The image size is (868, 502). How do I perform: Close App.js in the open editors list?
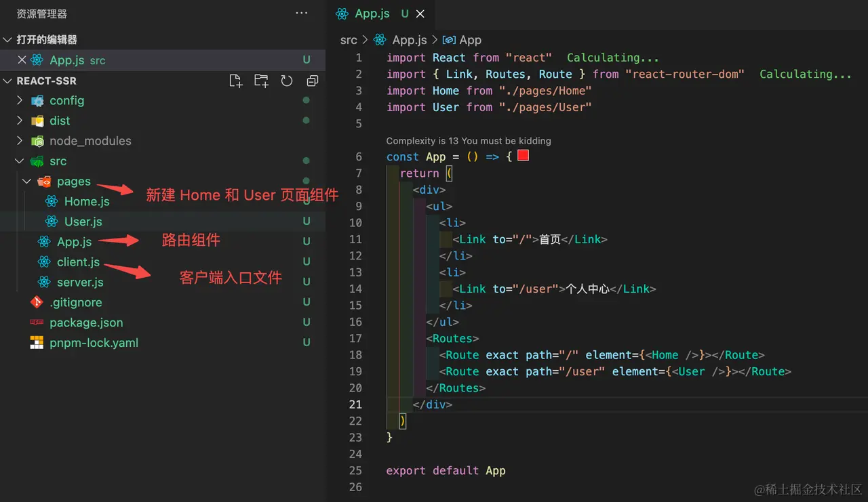coord(22,60)
